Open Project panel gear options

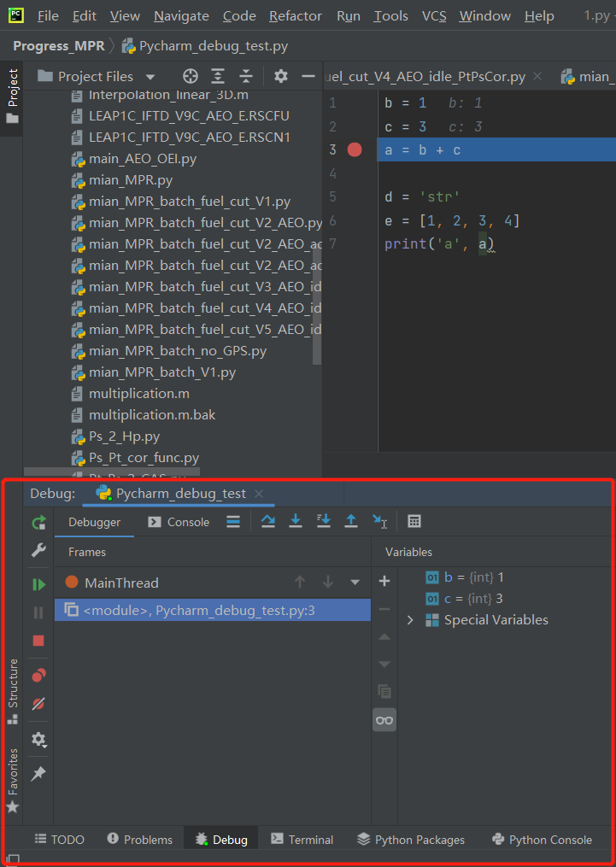281,76
